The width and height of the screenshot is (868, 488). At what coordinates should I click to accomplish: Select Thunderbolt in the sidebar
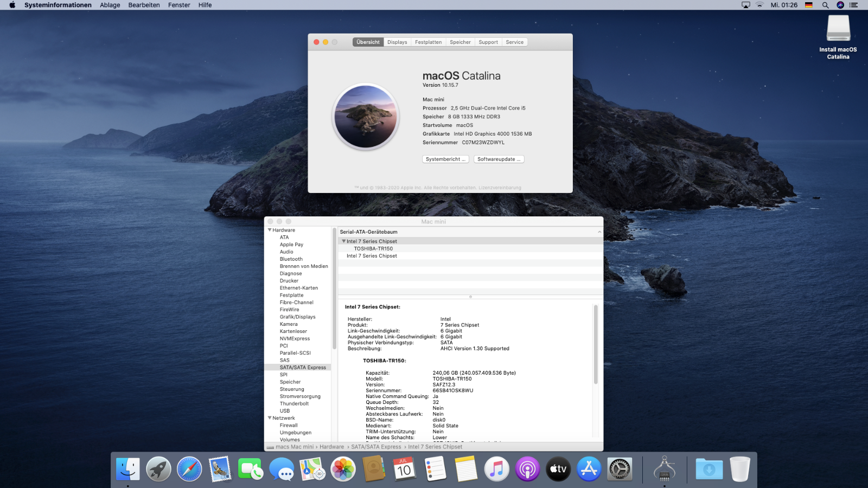pos(294,403)
